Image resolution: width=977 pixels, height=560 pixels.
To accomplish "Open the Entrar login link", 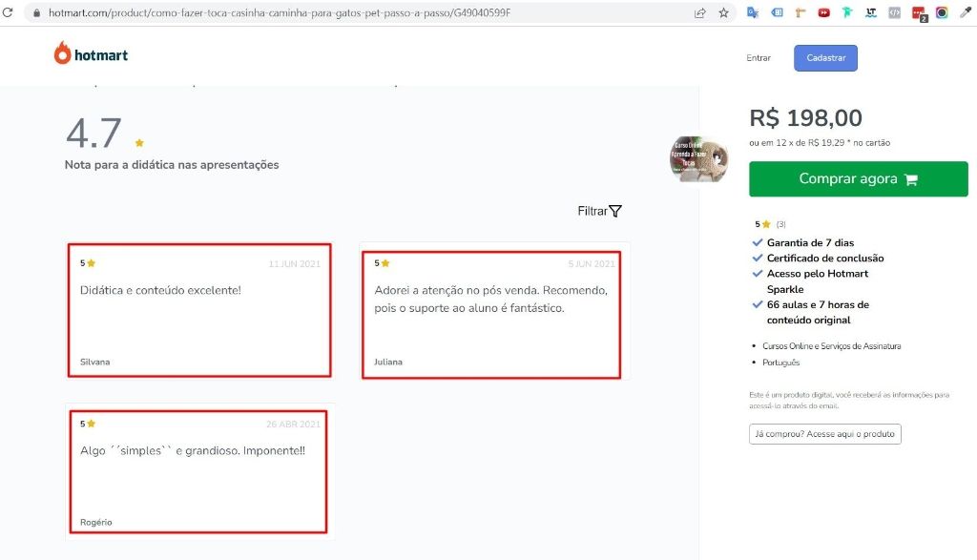I will pyautogui.click(x=759, y=58).
